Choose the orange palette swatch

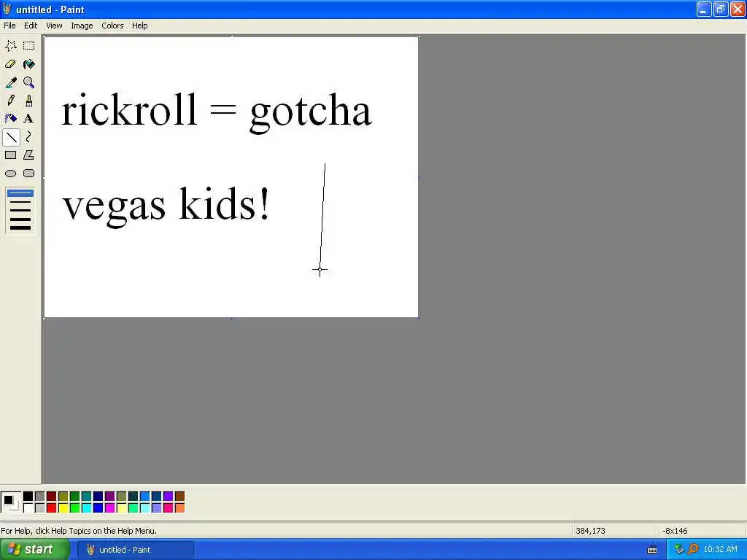(179, 508)
